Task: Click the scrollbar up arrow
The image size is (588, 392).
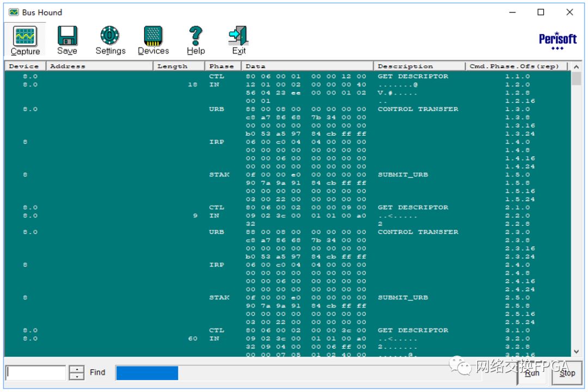Action: [x=577, y=66]
